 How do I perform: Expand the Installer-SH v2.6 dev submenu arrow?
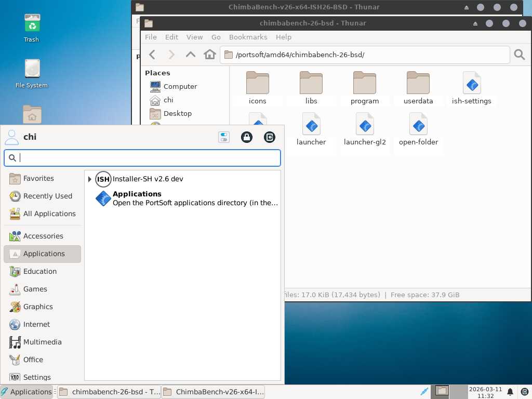[90, 179]
